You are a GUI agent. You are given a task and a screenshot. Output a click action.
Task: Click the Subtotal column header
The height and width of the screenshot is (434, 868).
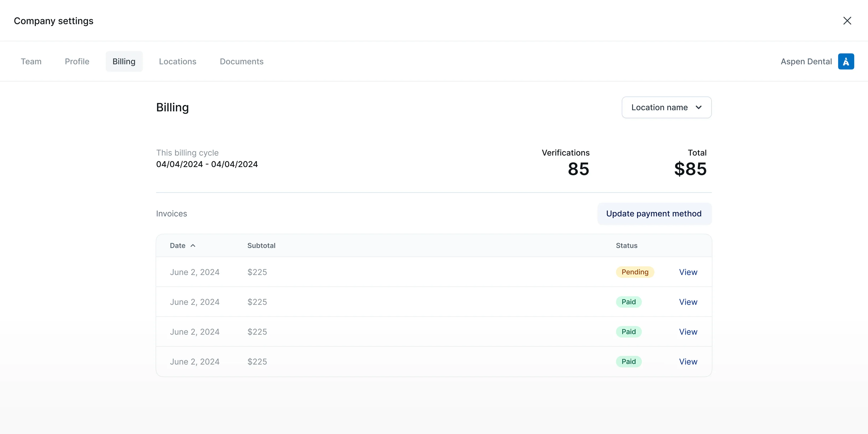click(x=261, y=246)
